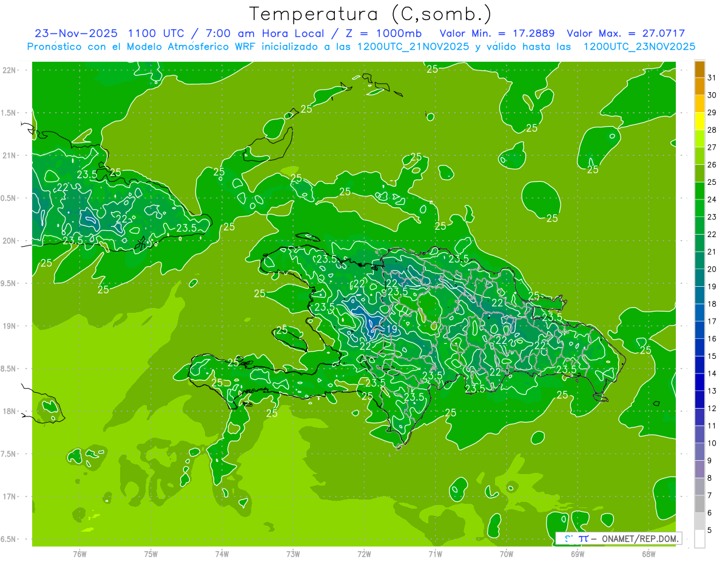728x562 pixels.
Task: Click the 72W longitude axis label
Action: pos(364,554)
